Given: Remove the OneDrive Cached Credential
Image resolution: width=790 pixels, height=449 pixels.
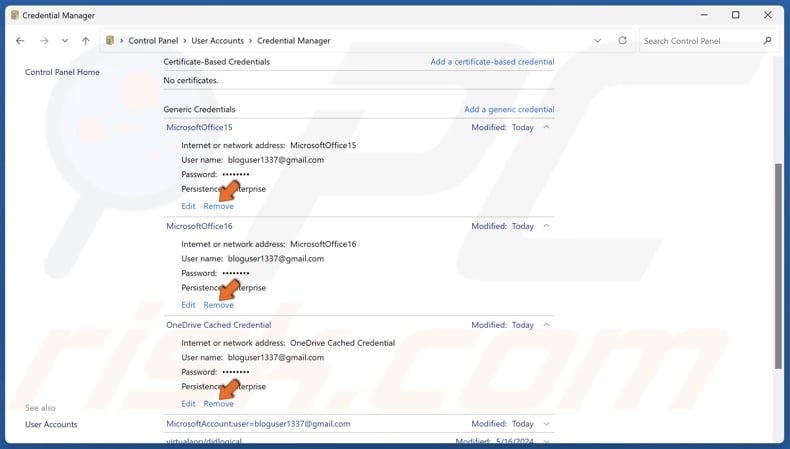Looking at the screenshot, I should tap(219, 404).
